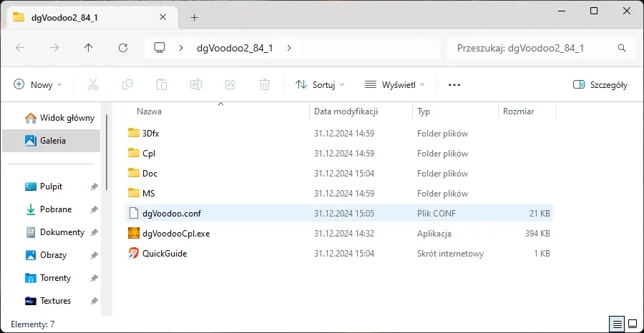Click the Rename toolbar icon
The width and height of the screenshot is (644, 333).
tap(196, 85)
